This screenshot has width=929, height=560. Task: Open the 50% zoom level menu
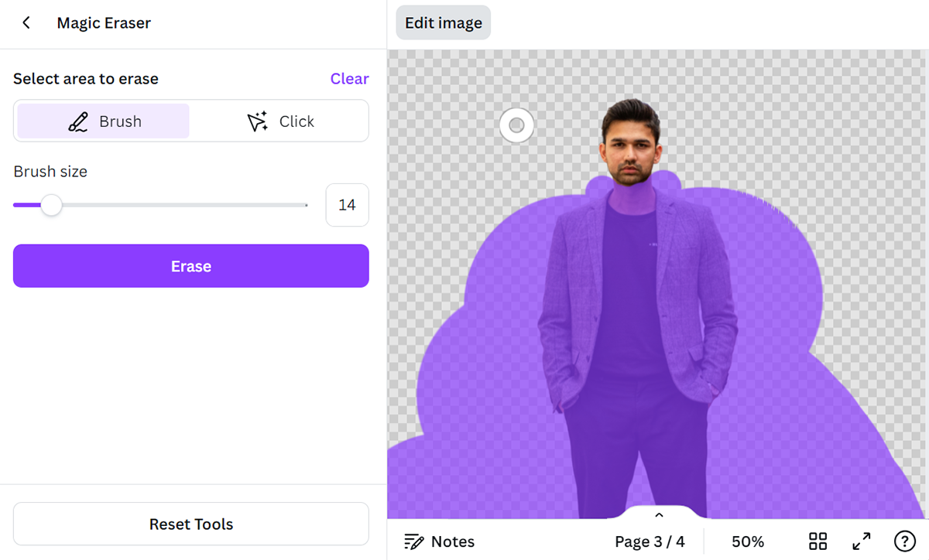(x=747, y=541)
